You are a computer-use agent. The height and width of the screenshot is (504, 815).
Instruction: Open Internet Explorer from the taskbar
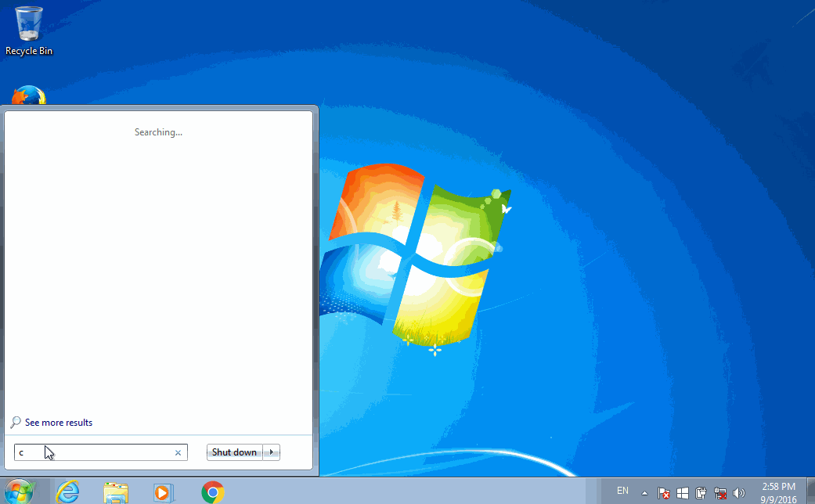coord(67,492)
